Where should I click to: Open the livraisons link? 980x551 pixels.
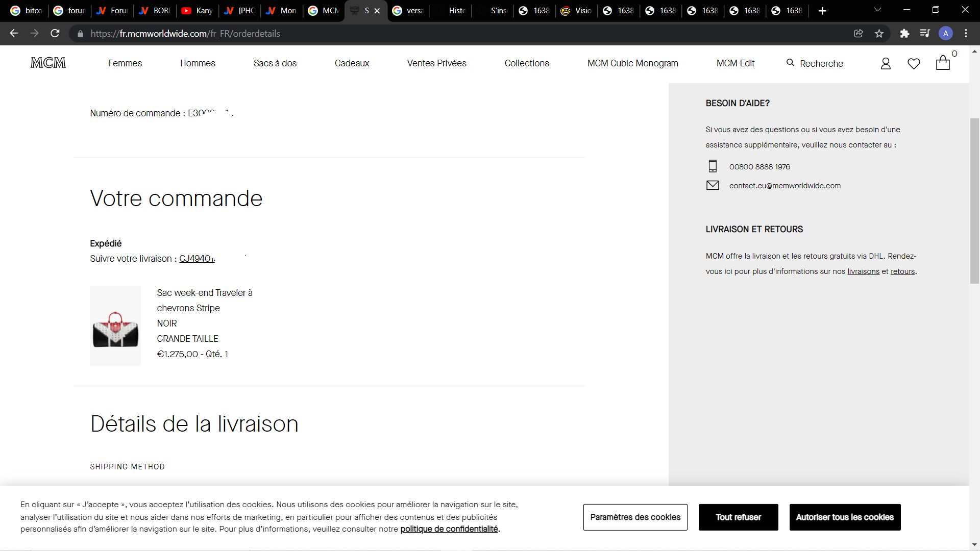tap(863, 271)
